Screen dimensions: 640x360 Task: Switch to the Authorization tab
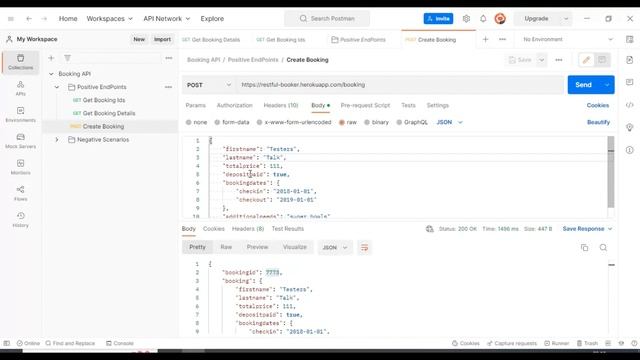(x=234, y=105)
